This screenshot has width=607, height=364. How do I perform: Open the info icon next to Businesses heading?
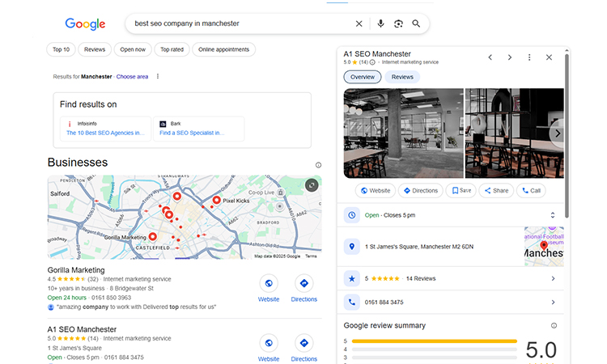point(318,165)
